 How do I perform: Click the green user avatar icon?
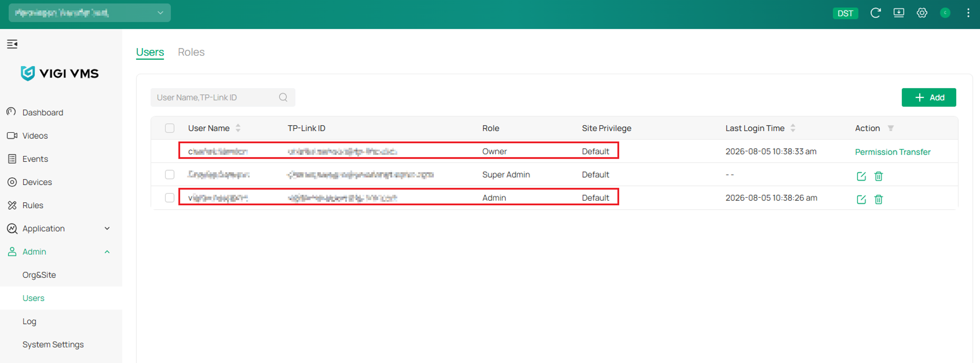[x=945, y=13]
